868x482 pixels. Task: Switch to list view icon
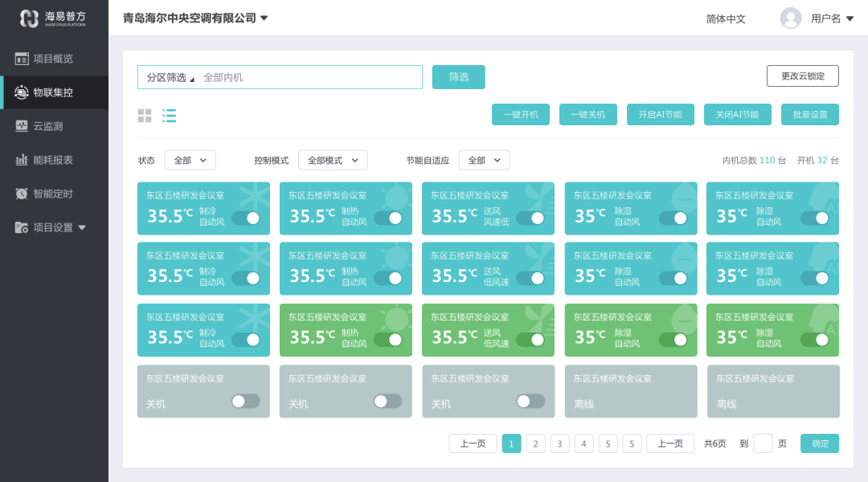[x=170, y=116]
